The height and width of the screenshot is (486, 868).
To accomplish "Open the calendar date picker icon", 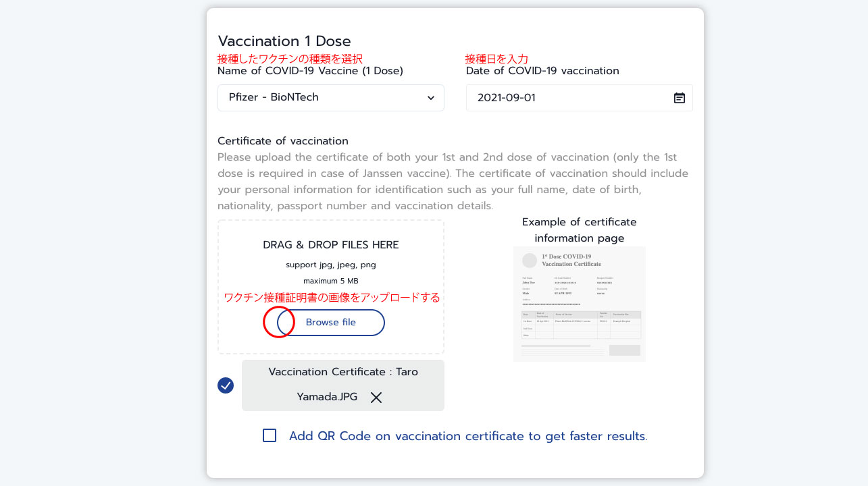I will 679,98.
